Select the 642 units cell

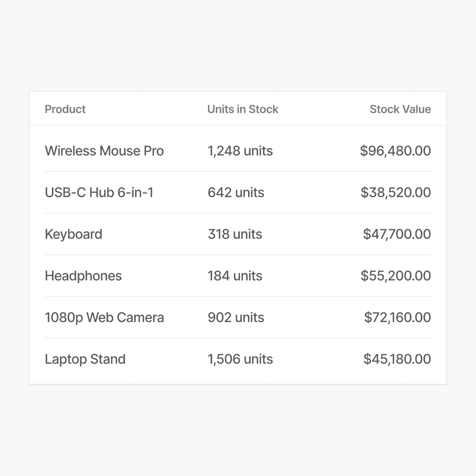point(236,192)
